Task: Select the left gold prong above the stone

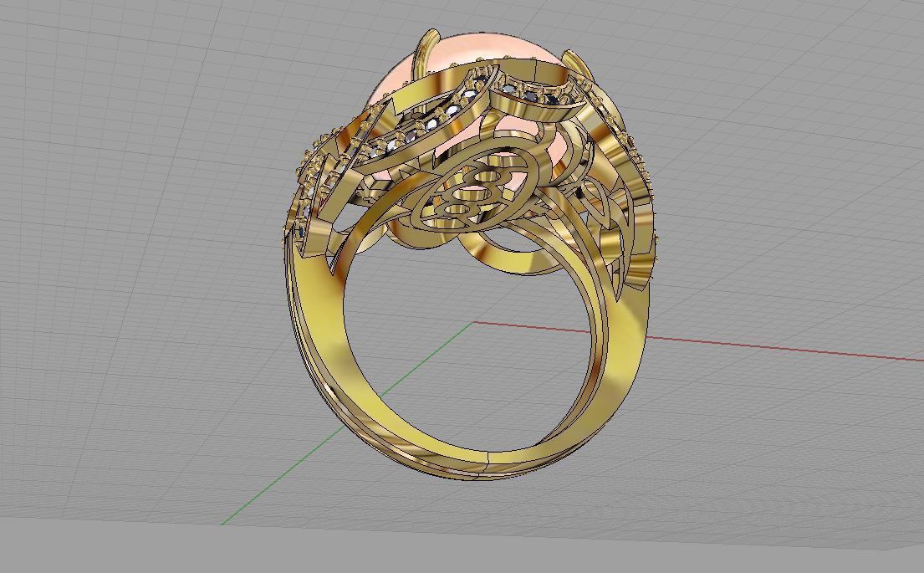Action: 426,54
